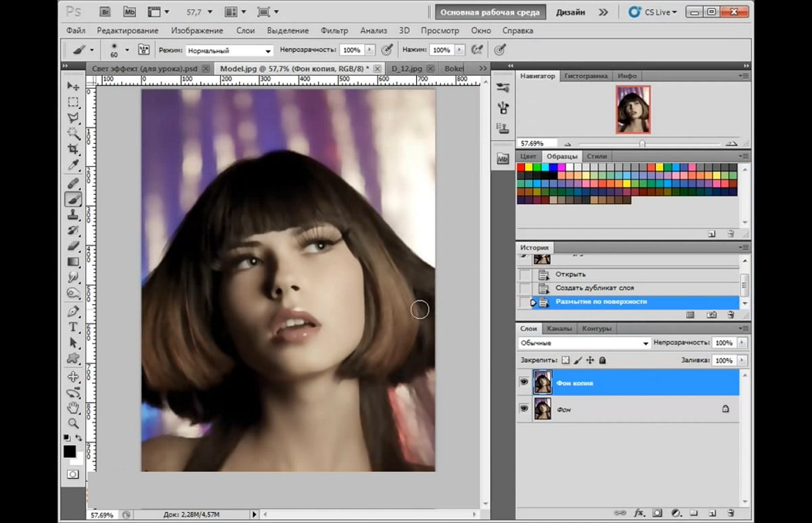Select the Custom Shape tool
Viewport: 812px width, 523px height.
[73, 358]
